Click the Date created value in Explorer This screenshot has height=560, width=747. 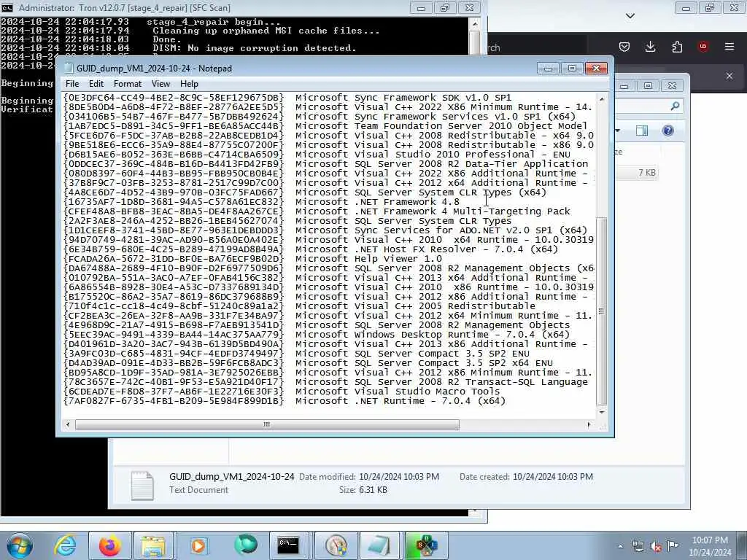pyautogui.click(x=553, y=477)
